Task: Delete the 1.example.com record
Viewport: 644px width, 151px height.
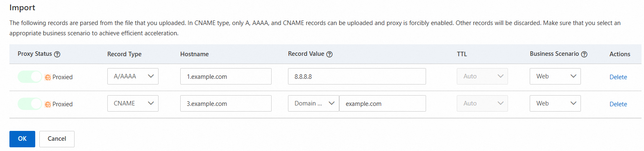Action: coord(618,77)
